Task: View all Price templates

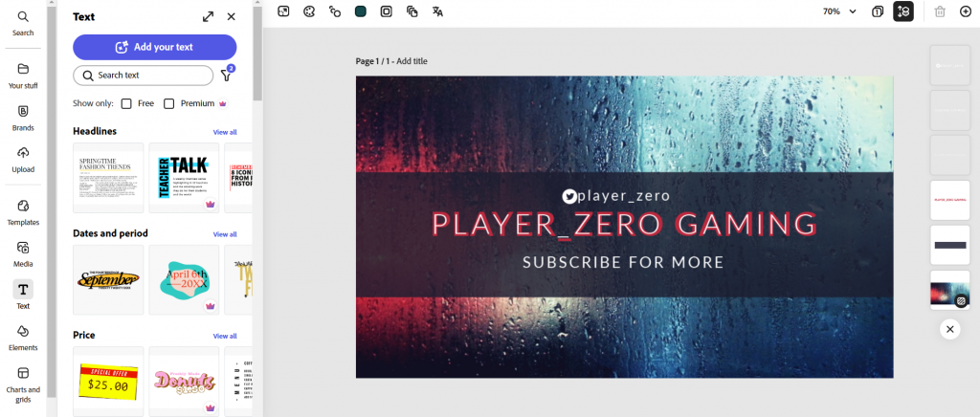Action: [x=225, y=336]
